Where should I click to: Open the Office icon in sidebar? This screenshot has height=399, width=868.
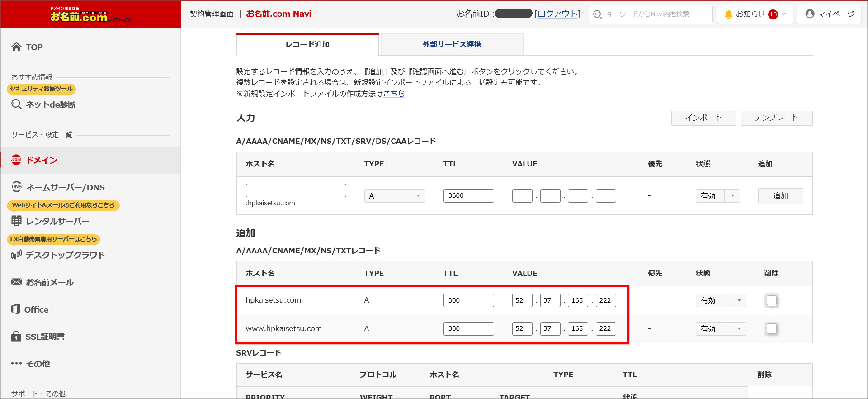pyautogui.click(x=16, y=309)
